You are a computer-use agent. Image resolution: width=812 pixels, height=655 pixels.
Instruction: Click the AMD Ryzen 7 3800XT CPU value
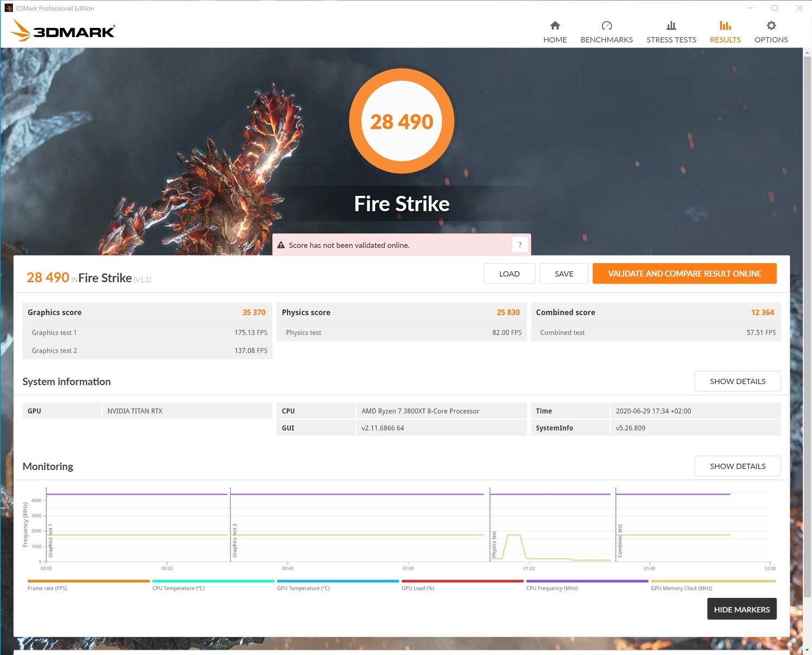[x=420, y=411]
